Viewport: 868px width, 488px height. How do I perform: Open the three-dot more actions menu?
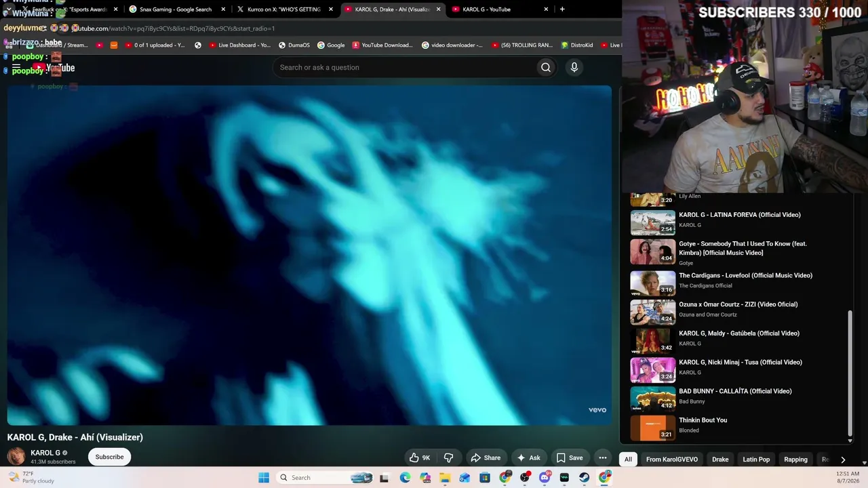[x=602, y=457]
